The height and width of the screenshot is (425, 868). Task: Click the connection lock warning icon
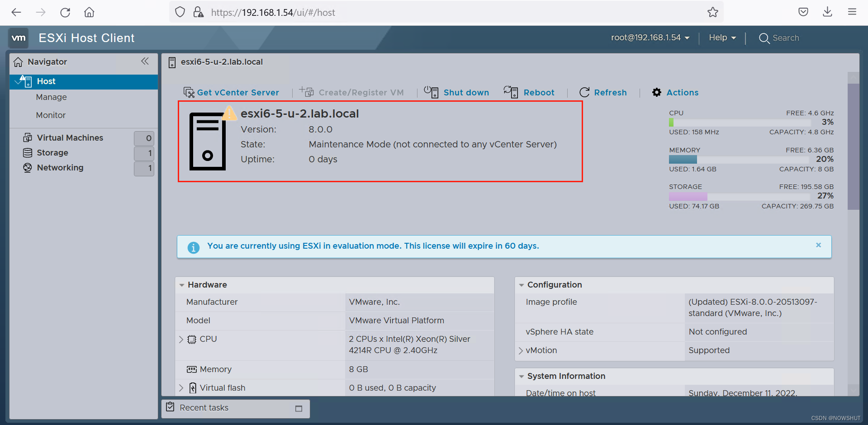click(x=198, y=12)
